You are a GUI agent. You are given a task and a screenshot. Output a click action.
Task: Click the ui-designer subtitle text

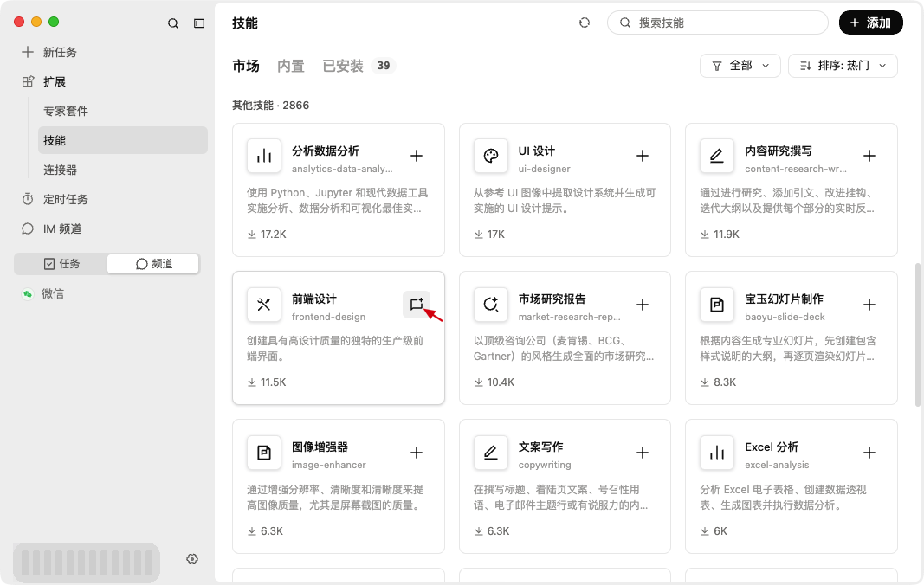544,169
